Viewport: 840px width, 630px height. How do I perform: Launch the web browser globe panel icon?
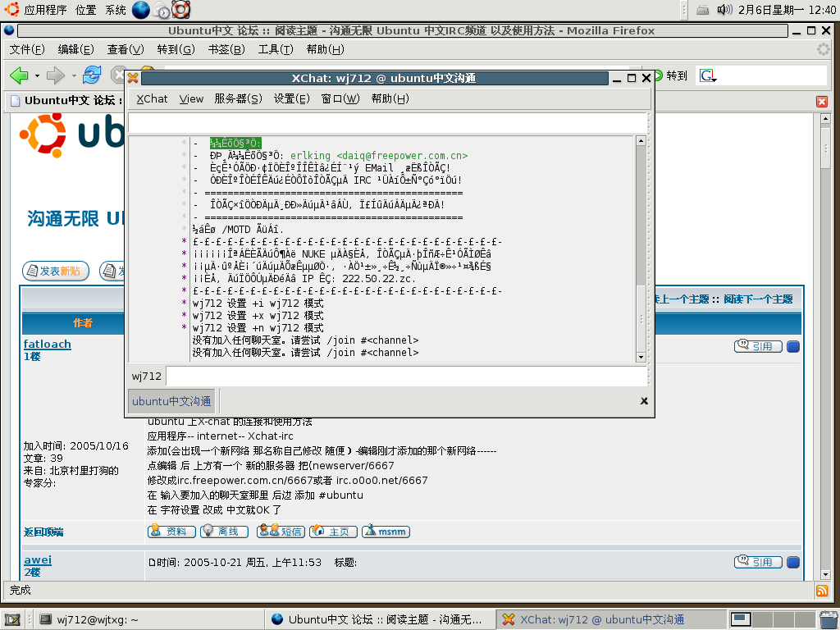click(141, 10)
